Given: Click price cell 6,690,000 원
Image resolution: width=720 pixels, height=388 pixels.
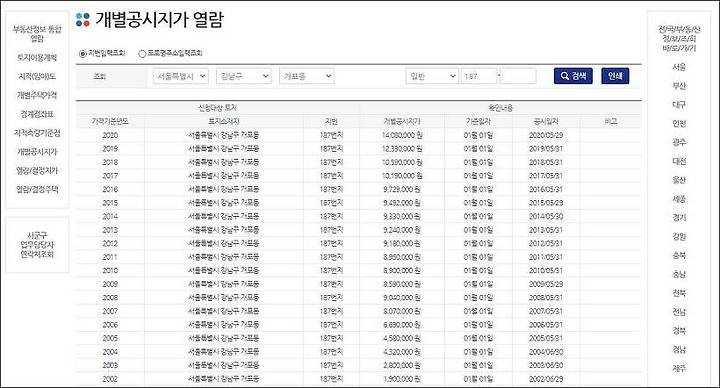Looking at the screenshot, I should (x=402, y=325).
